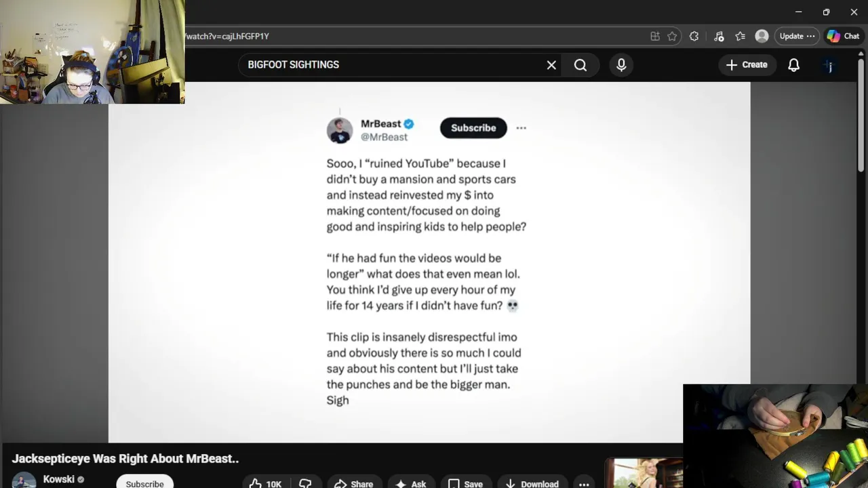This screenshot has width=868, height=488.
Task: Open the browser favorites list icon
Action: (740, 37)
